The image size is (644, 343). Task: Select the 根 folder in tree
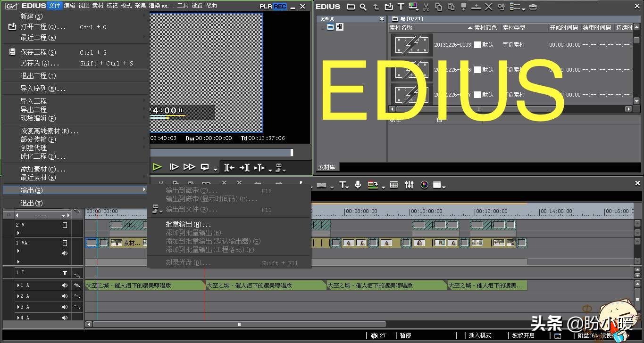coord(339,27)
